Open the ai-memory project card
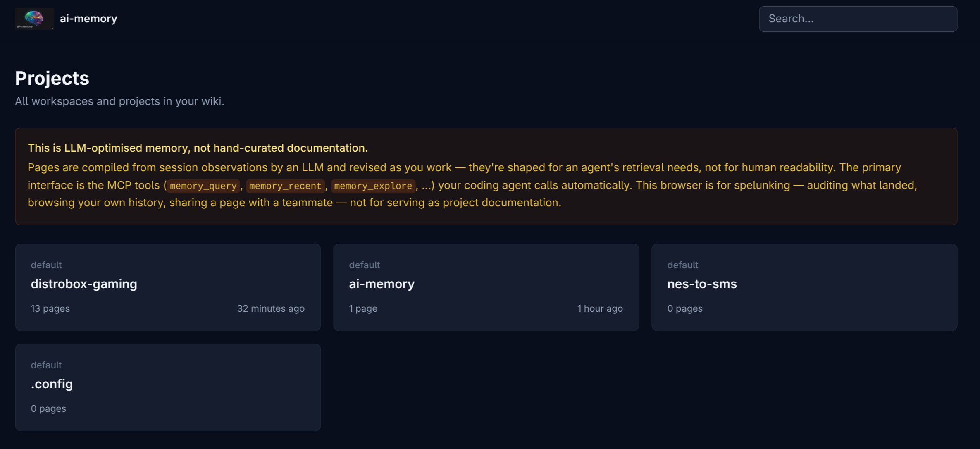This screenshot has width=980, height=449. point(486,287)
